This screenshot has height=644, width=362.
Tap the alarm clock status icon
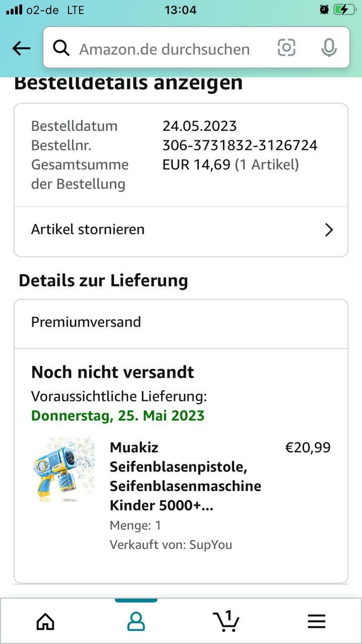[324, 10]
